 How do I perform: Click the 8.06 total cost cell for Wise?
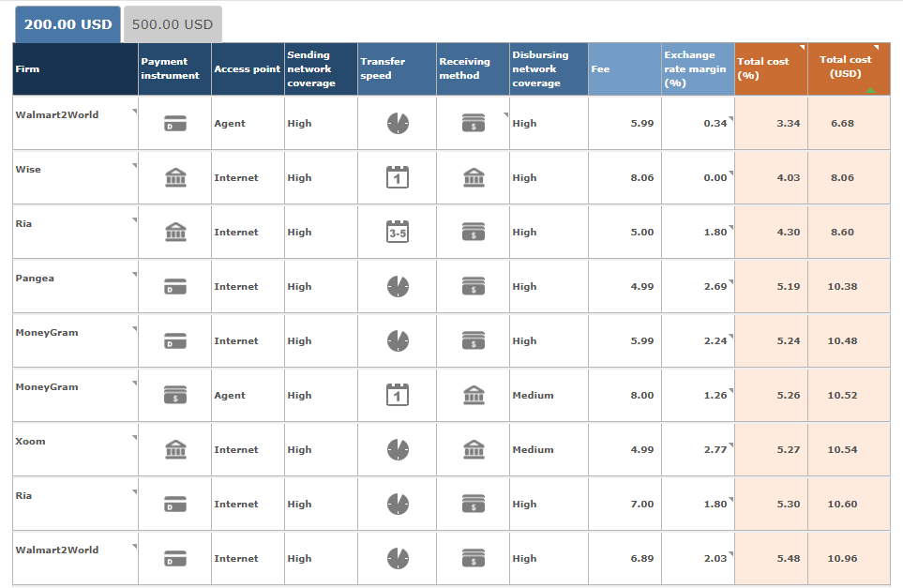[x=842, y=177]
